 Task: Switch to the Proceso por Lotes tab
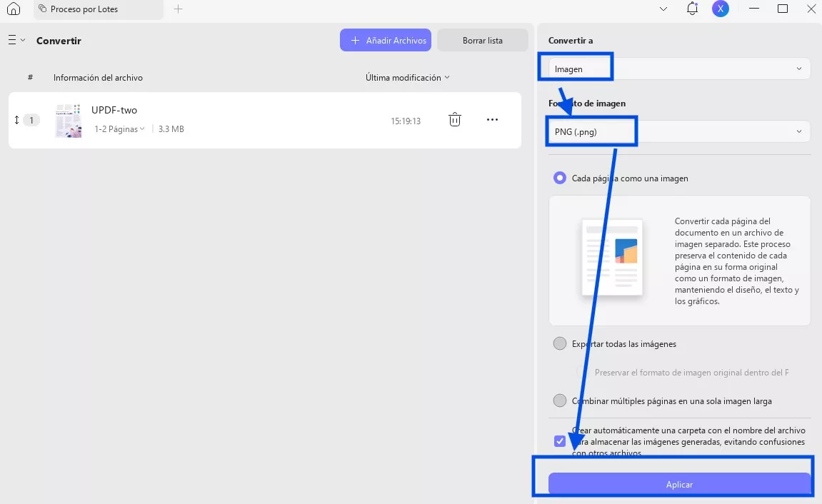click(99, 9)
